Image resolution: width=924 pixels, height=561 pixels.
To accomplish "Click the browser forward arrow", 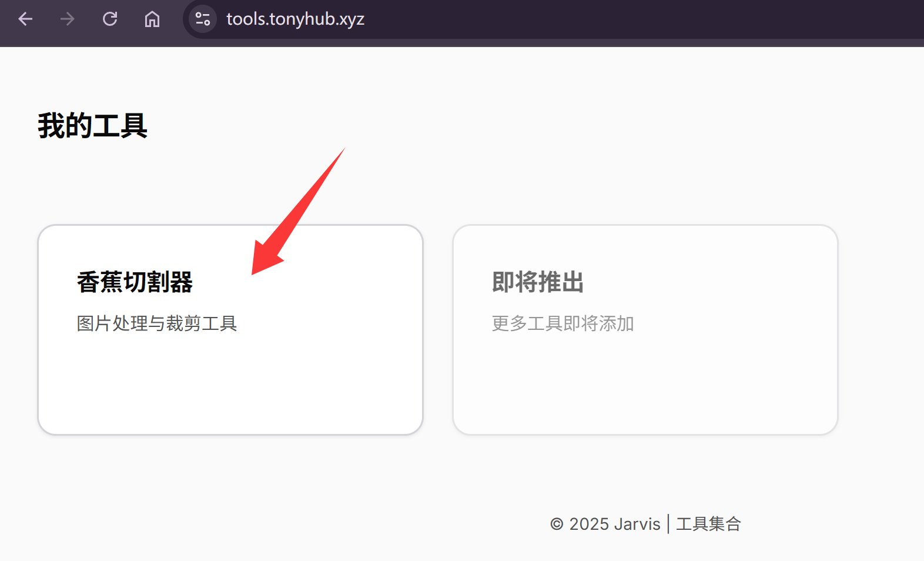I will [x=68, y=19].
